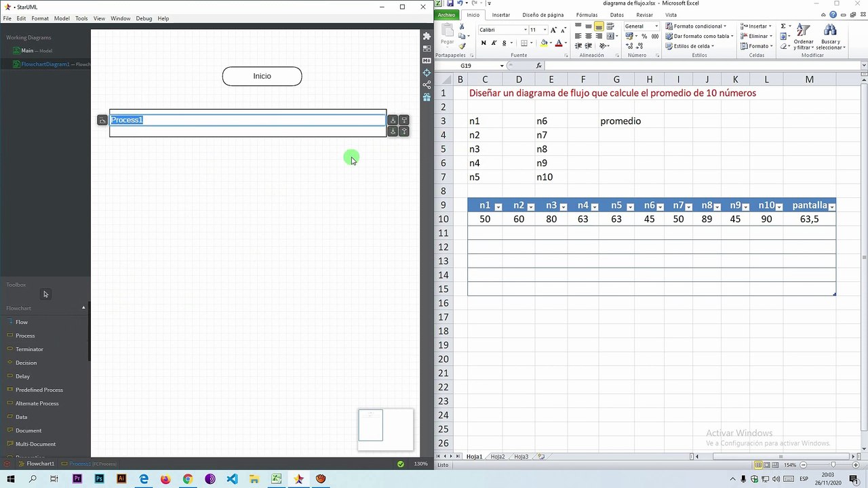Open Ordenar y filtrar in Excel

pyautogui.click(x=804, y=37)
